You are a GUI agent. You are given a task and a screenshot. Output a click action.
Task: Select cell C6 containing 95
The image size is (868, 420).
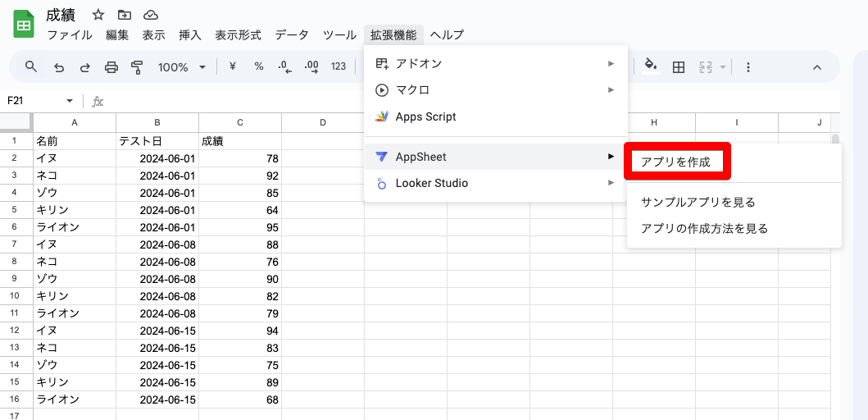coord(240,227)
